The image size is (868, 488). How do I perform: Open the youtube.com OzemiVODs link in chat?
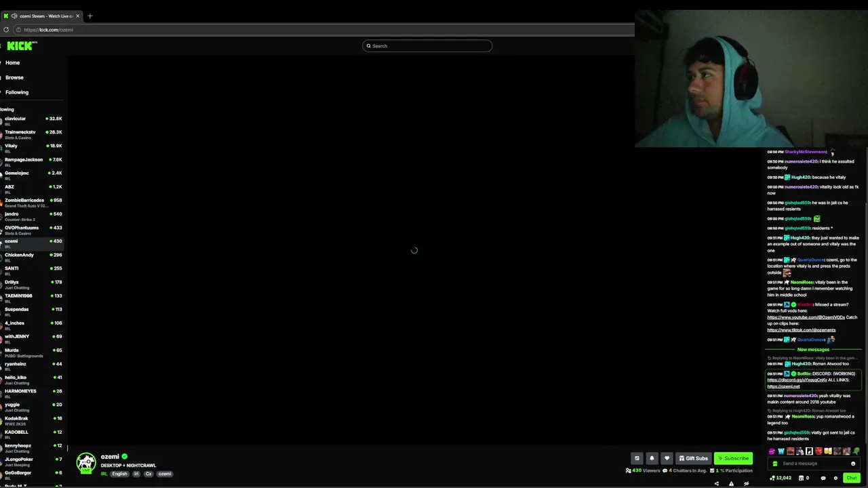(806, 317)
